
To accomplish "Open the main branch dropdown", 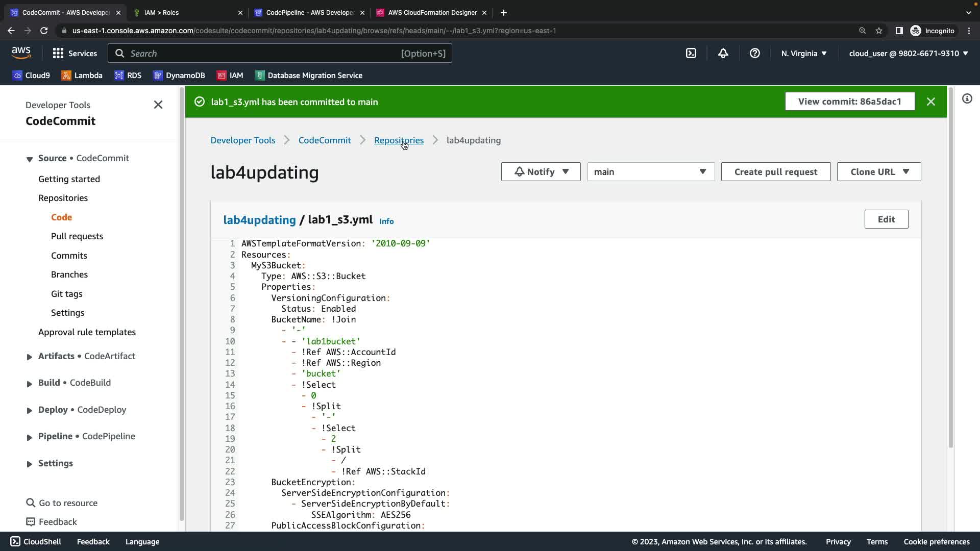I will click(650, 172).
